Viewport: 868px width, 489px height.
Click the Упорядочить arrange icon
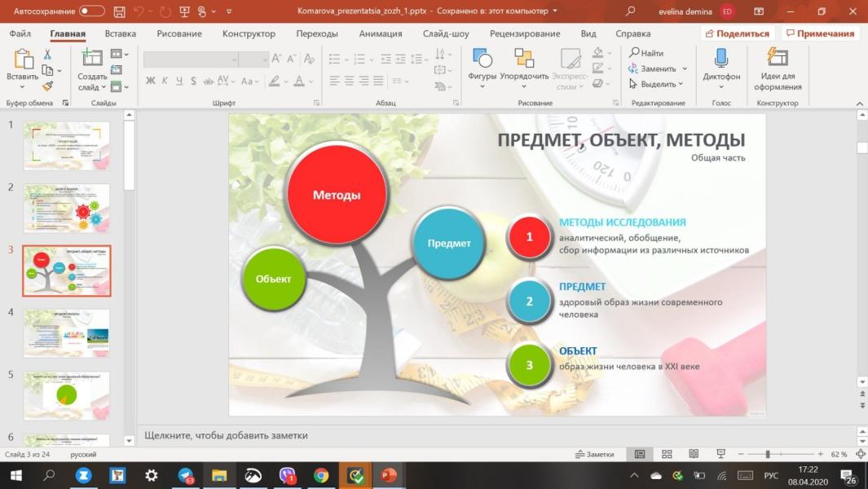pyautogui.click(x=524, y=58)
